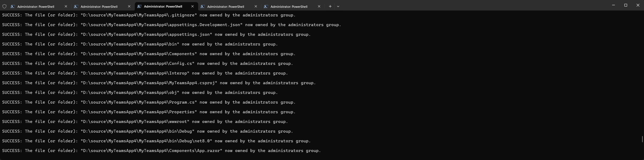Close the active third PowerShell tab
This screenshot has width=644, height=160.
tap(192, 7)
